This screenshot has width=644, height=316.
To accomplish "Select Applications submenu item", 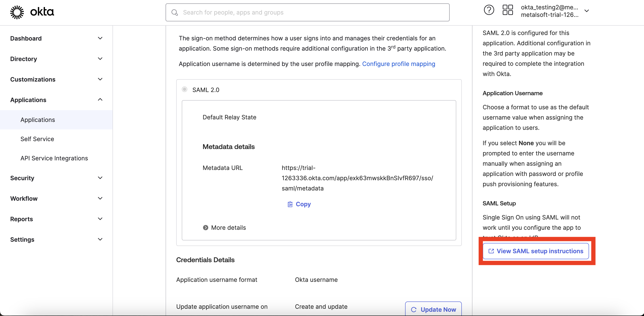I will pos(38,120).
